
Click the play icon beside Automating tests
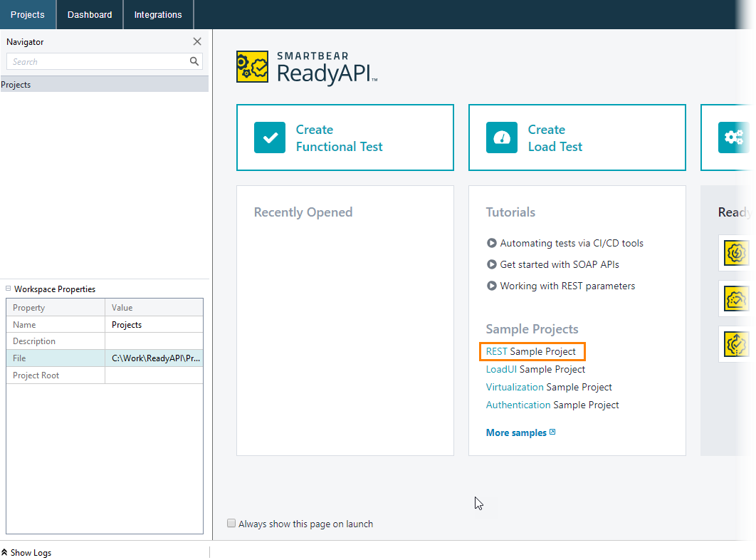tap(491, 243)
